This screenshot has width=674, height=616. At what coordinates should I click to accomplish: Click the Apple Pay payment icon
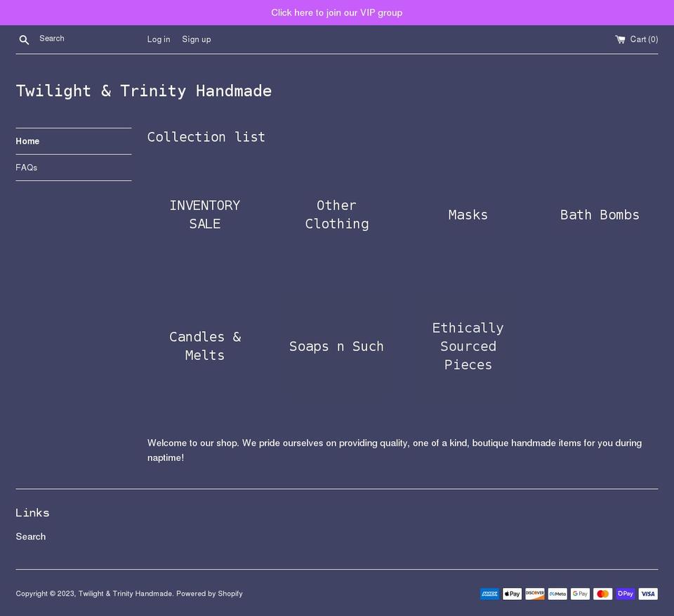pos(512,594)
